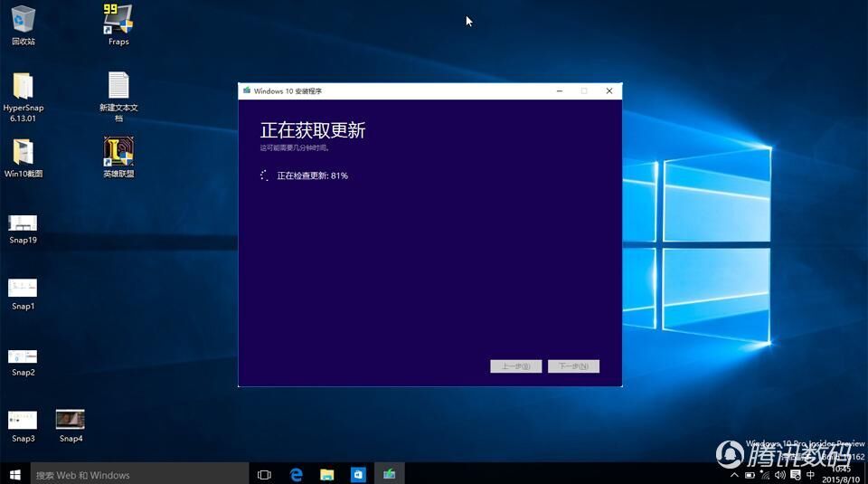Open File Explorer from the taskbar
Viewport: 868px width, 484px height.
(x=326, y=474)
